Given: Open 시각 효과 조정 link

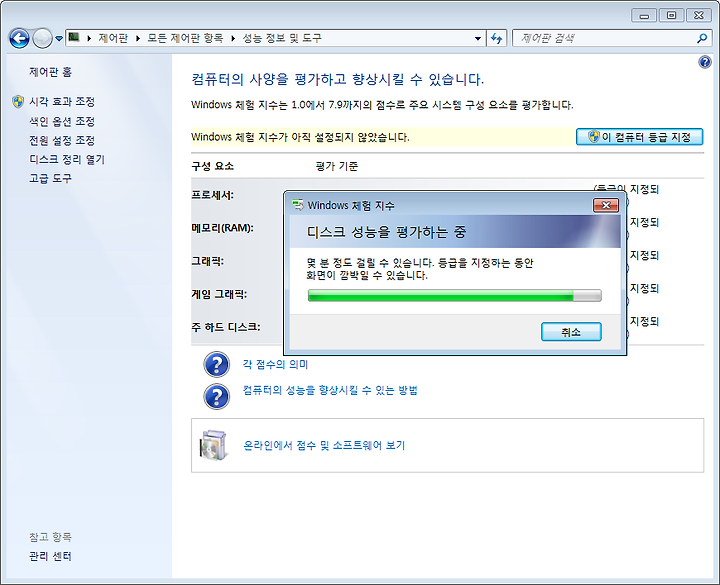Looking at the screenshot, I should (x=62, y=101).
